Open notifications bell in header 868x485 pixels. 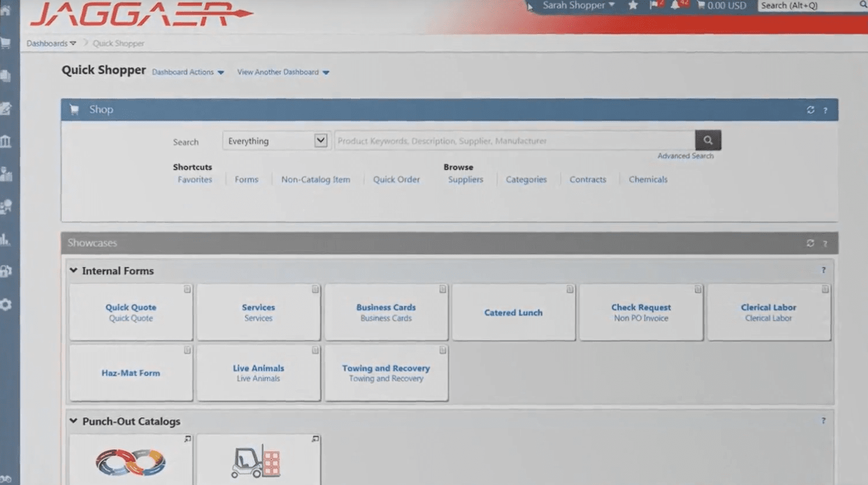tap(675, 5)
